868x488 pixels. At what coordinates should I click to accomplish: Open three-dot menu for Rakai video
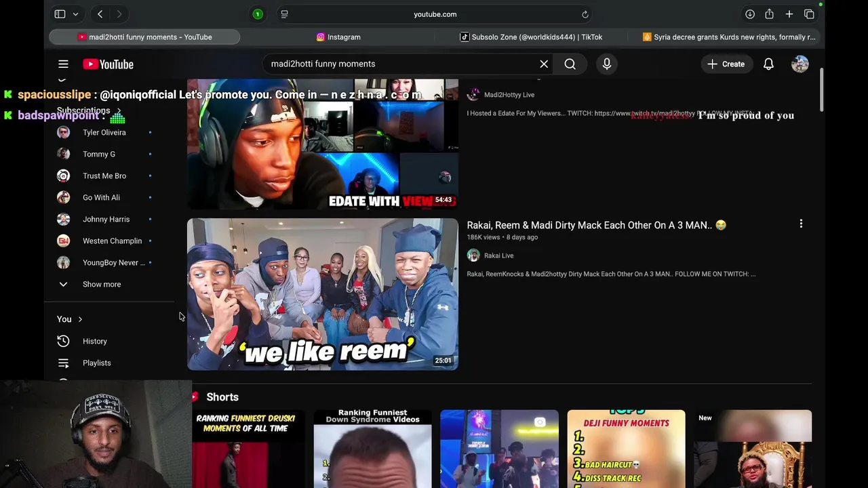click(801, 224)
